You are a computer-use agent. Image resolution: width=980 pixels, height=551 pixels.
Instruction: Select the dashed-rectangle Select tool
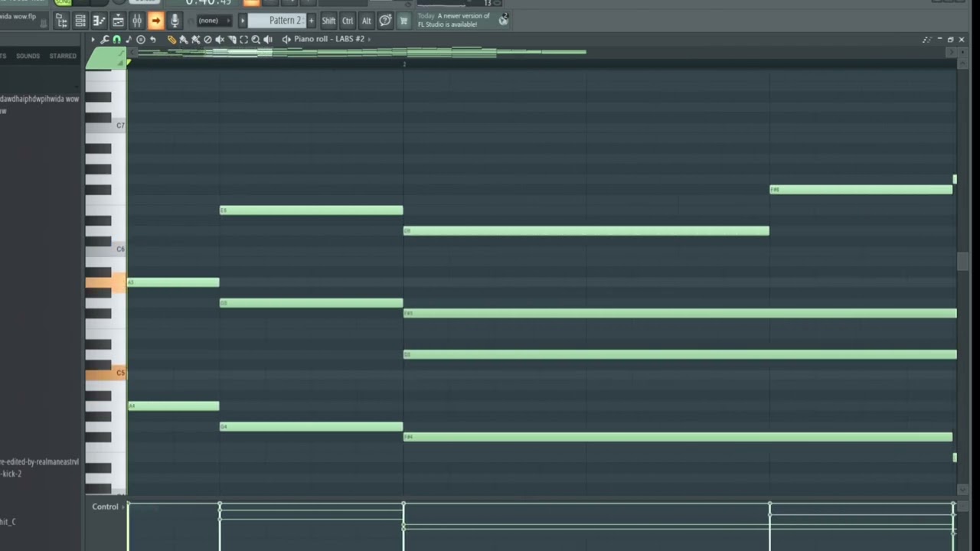click(x=243, y=39)
